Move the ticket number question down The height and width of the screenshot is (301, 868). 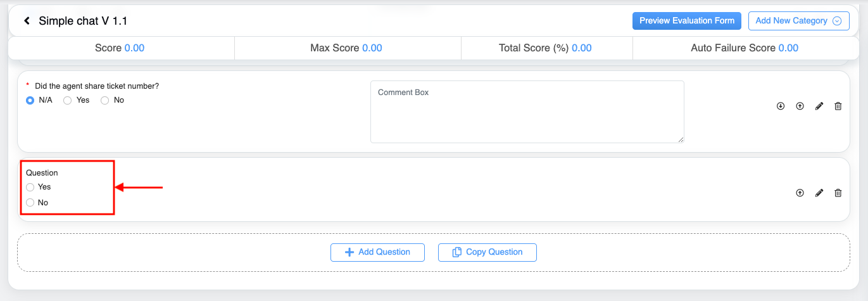781,106
